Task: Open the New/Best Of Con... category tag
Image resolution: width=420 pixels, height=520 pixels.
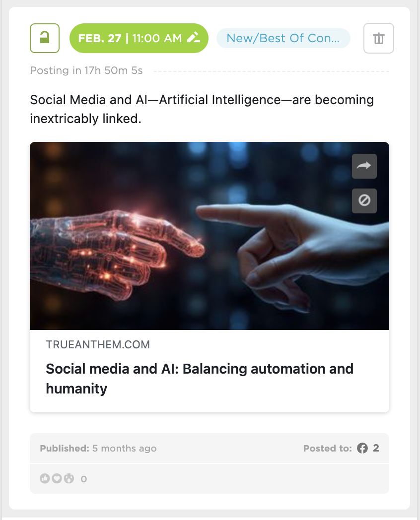Action: 283,38
